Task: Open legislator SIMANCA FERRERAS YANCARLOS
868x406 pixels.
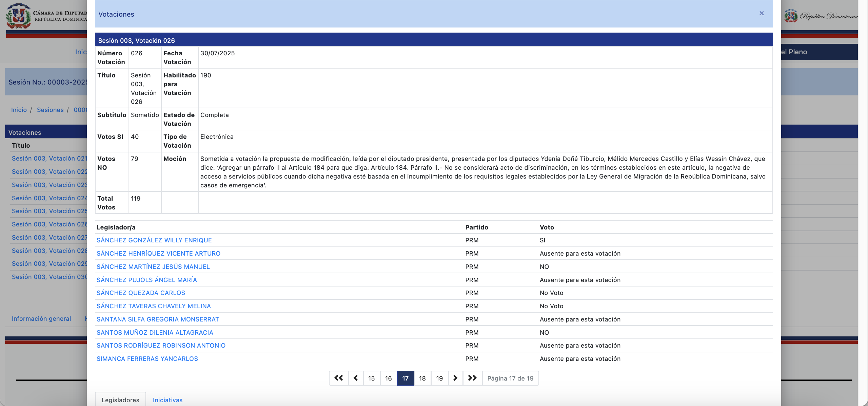Action: point(147,359)
